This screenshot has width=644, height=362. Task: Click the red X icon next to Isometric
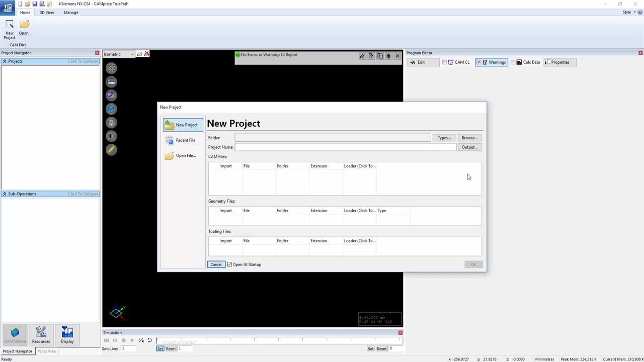point(146,54)
